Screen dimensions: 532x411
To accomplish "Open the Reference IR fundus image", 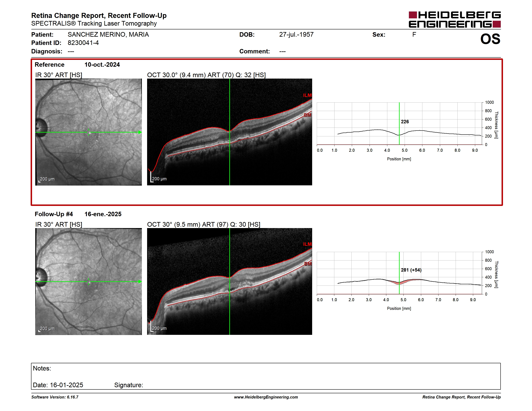I will click(x=88, y=132).
